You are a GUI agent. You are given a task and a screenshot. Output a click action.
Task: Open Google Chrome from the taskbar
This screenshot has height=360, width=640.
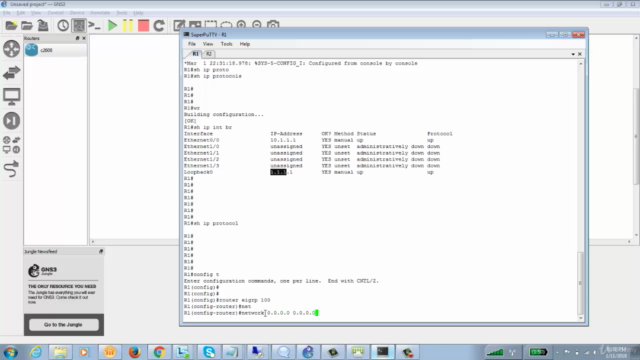pyautogui.click(x=159, y=352)
